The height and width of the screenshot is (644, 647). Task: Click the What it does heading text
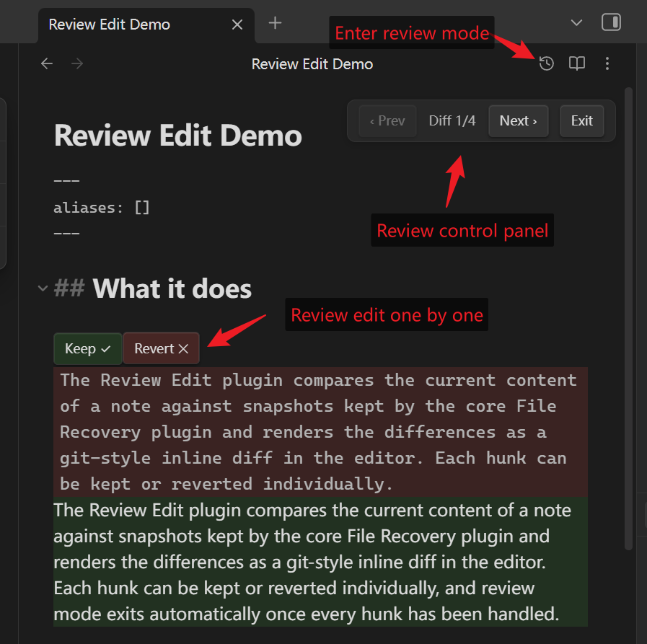[x=172, y=288]
